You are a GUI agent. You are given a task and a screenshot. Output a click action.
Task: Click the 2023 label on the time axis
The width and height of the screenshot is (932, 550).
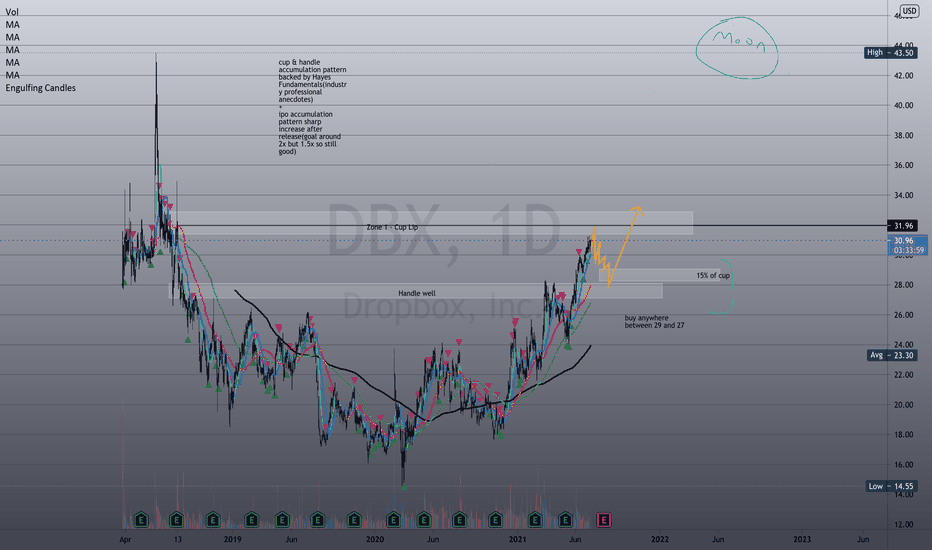[x=802, y=539]
